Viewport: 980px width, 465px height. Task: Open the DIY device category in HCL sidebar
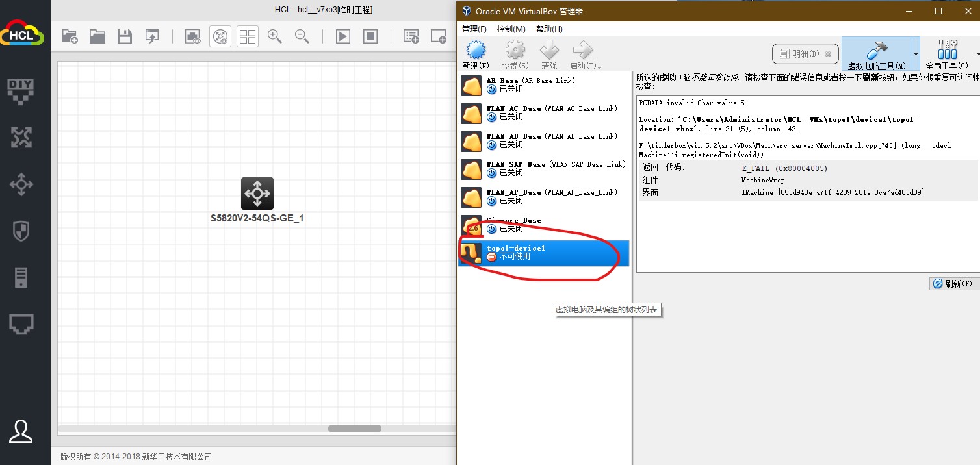tap(21, 91)
